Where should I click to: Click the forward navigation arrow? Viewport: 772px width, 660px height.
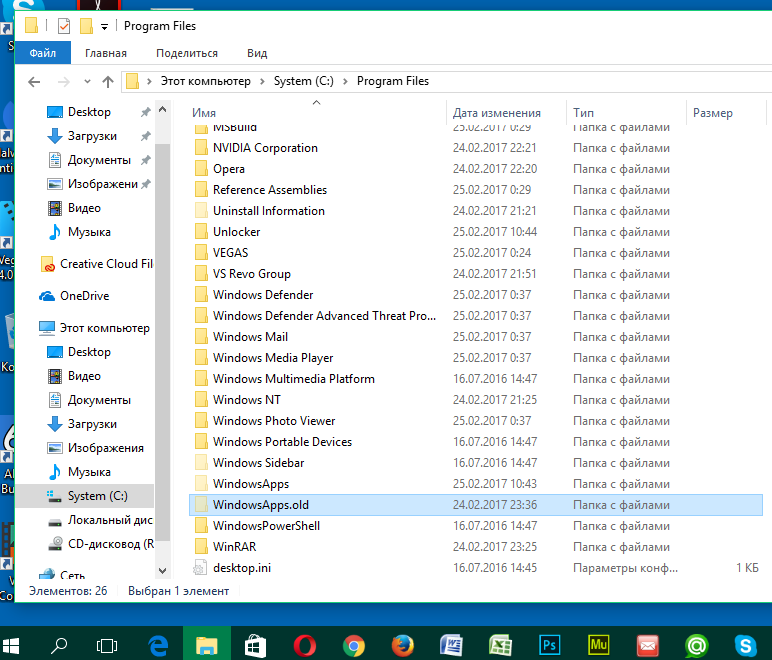(64, 82)
